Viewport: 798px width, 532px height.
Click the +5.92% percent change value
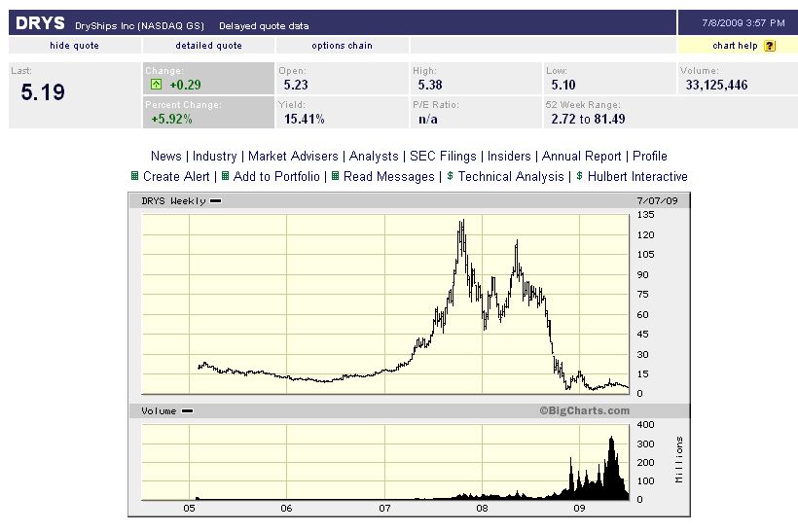point(171,119)
